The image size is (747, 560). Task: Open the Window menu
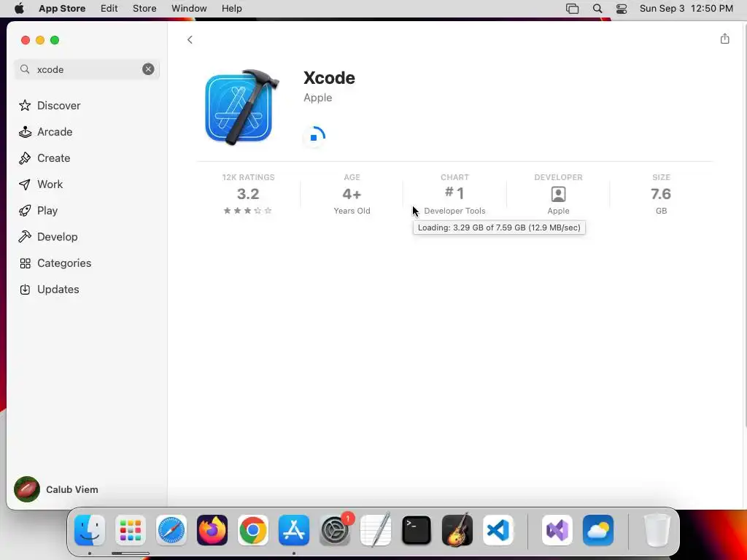pos(189,9)
